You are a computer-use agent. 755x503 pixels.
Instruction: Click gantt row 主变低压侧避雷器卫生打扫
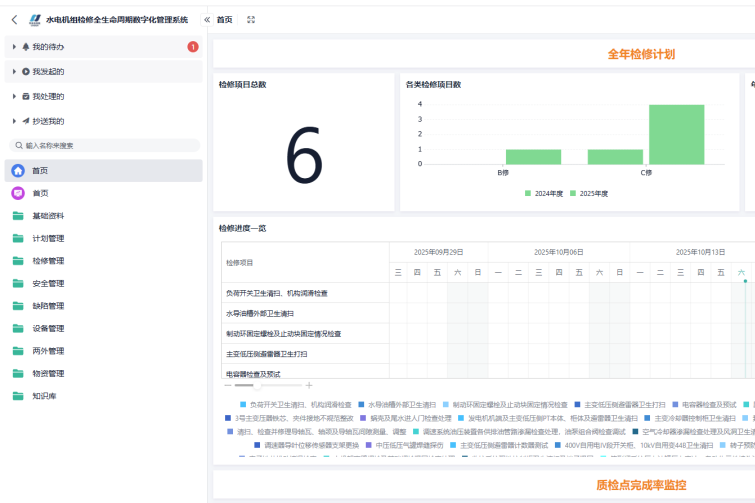point(305,354)
